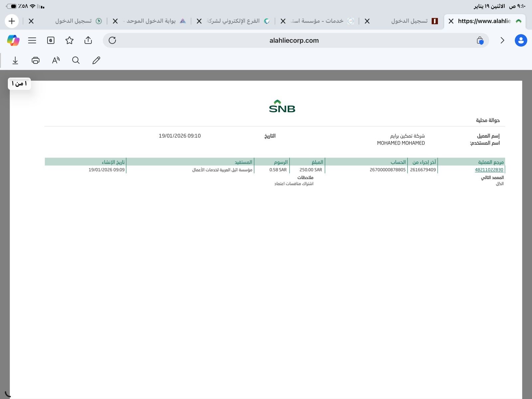Viewport: 532px width, 399px height.
Task: Switch to the بوابة الدخول الموحد tab
Action: [x=151, y=21]
